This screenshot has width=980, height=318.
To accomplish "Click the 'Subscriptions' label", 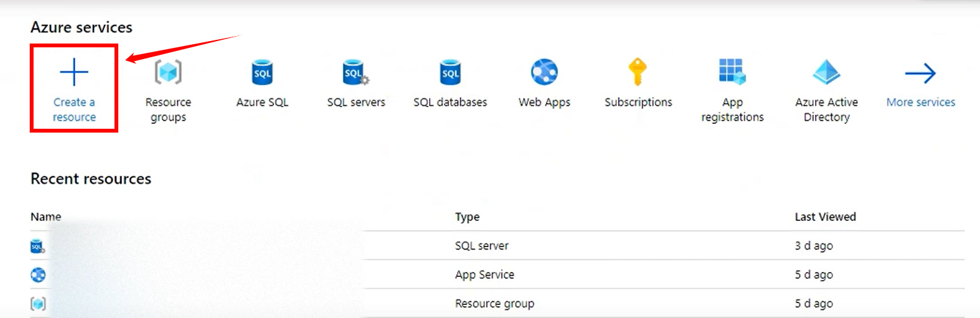I will 638,103.
